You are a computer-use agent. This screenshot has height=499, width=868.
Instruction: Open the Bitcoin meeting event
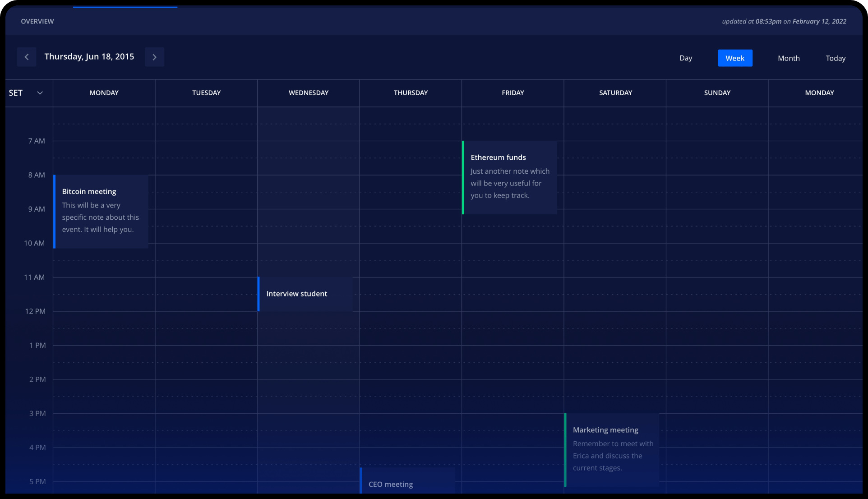[x=101, y=211]
